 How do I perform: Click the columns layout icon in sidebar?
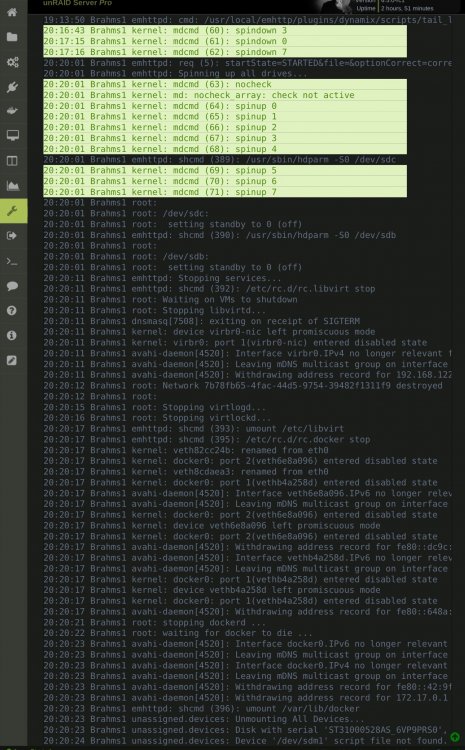tap(12, 161)
